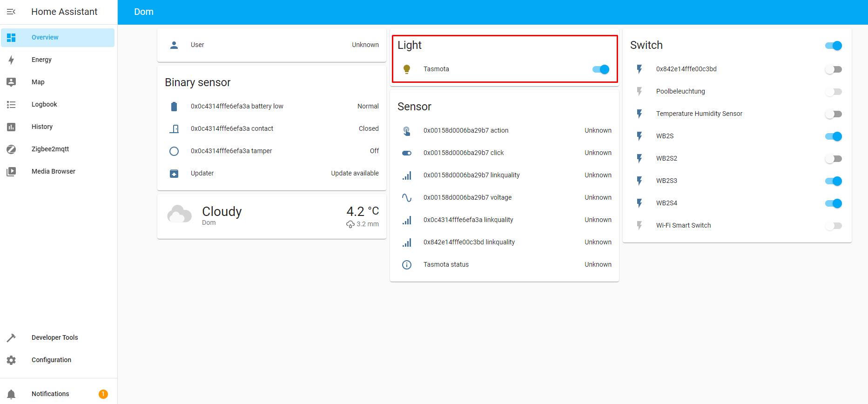Turn off the WB2S switch

[834, 136]
